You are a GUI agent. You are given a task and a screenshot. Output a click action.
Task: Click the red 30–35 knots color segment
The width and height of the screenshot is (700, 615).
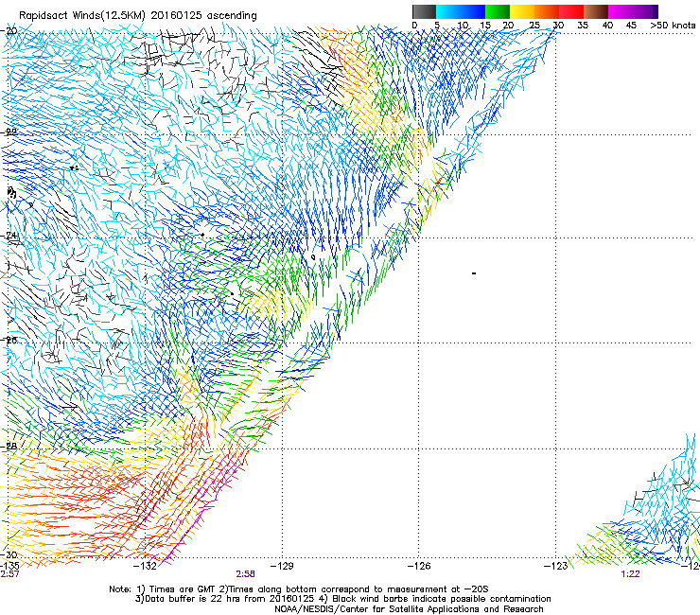(x=571, y=11)
